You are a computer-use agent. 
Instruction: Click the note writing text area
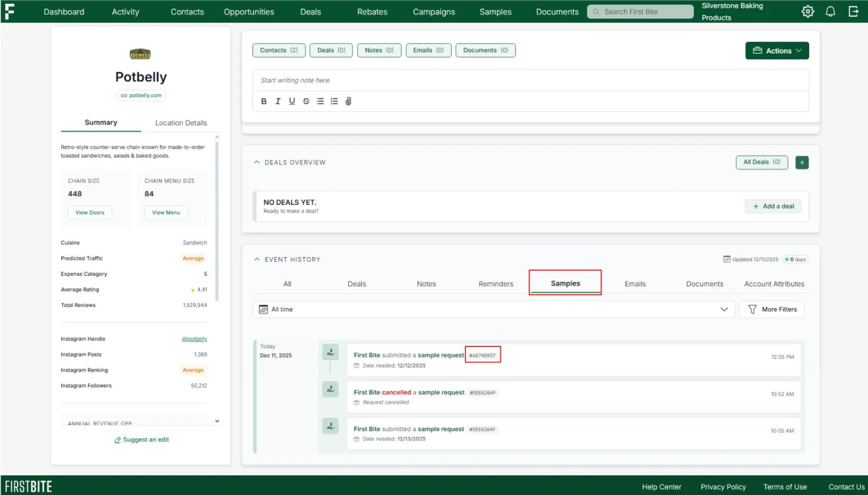[531, 80]
